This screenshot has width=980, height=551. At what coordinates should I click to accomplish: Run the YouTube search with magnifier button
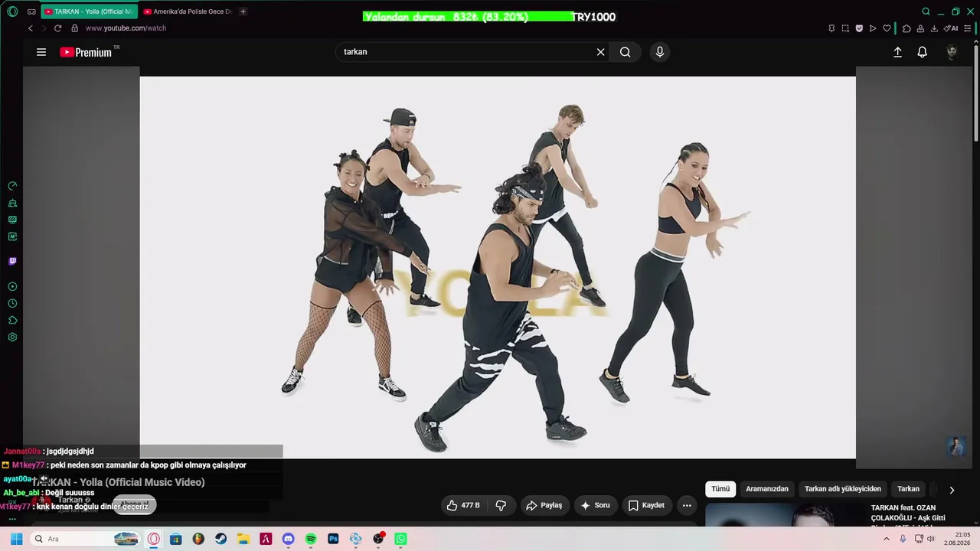pos(626,52)
